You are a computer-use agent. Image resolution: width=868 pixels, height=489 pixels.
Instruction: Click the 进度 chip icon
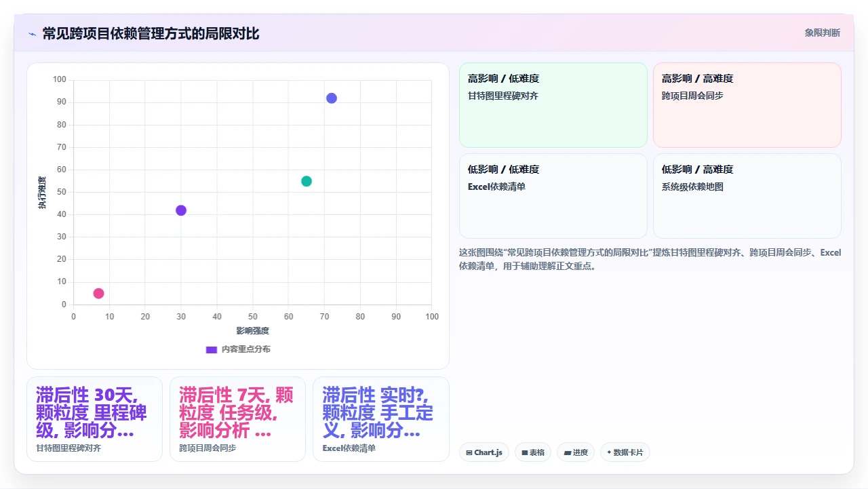click(567, 452)
